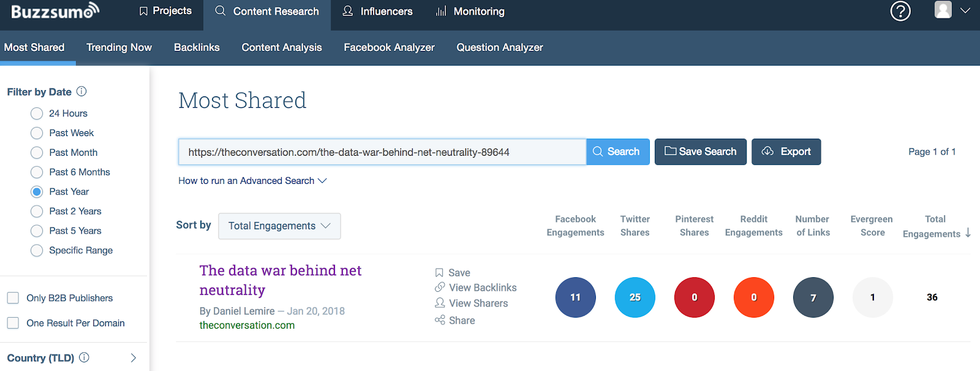Image resolution: width=980 pixels, height=371 pixels.
Task: Select the Past 2 Years date filter
Action: tap(37, 212)
